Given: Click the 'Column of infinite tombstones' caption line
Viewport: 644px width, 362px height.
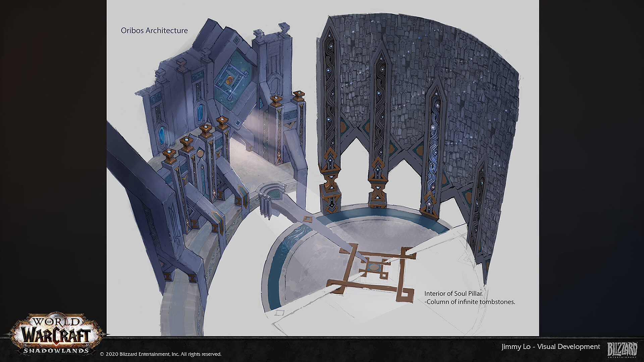Looking at the screenshot, I should (470, 302).
